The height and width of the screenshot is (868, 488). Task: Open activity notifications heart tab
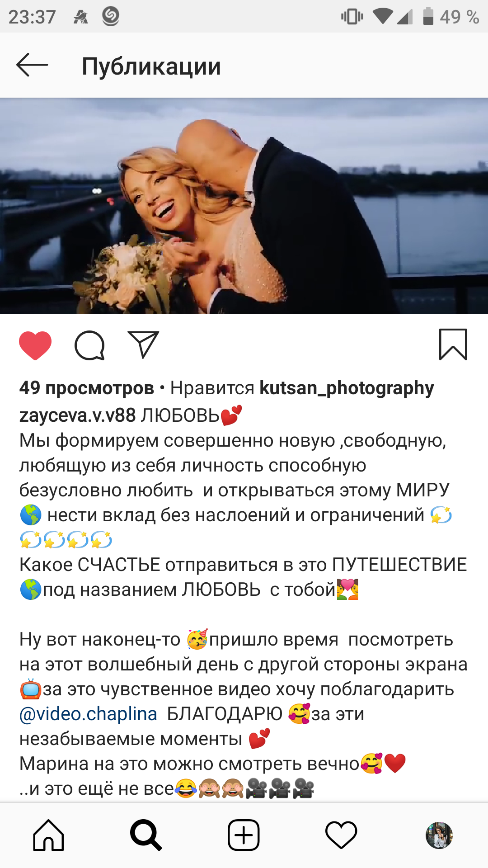click(341, 835)
